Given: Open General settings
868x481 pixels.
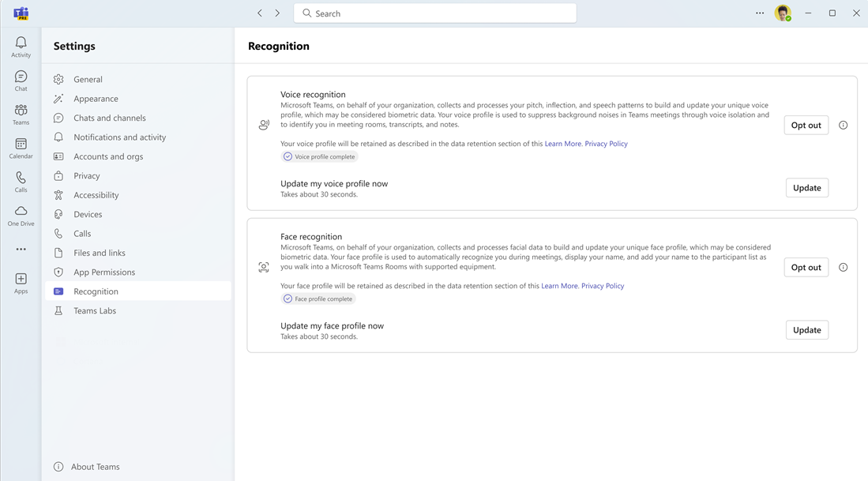Looking at the screenshot, I should click(138, 79).
